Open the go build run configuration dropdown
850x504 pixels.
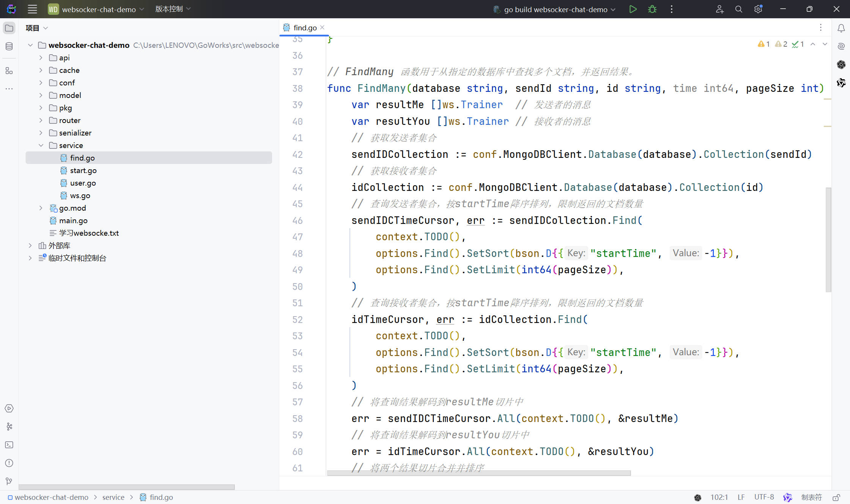pyautogui.click(x=554, y=9)
